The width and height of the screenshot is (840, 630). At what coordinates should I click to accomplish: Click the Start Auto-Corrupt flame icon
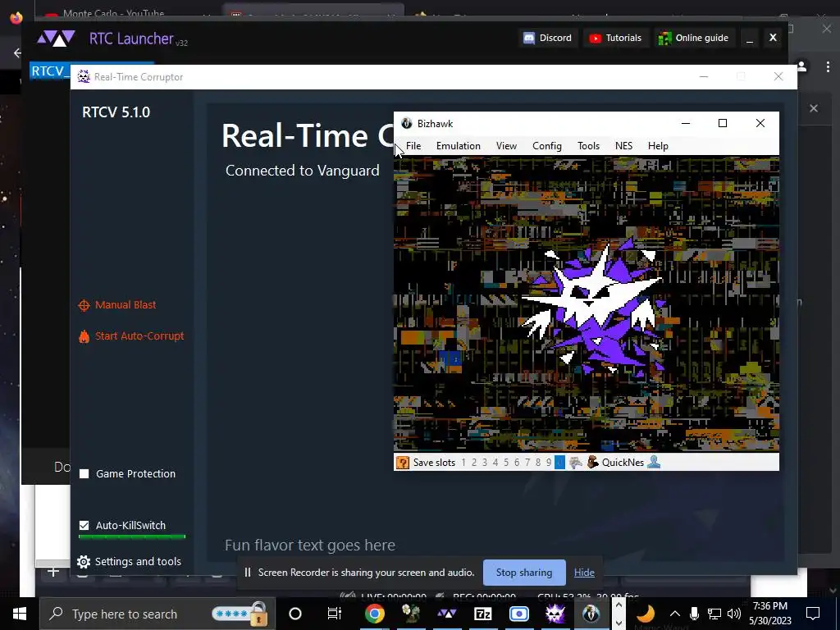pyautogui.click(x=84, y=336)
